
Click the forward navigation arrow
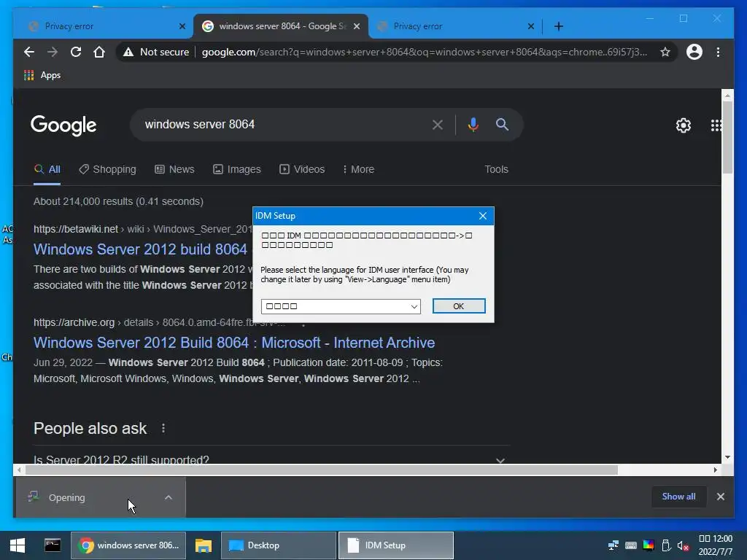click(53, 52)
